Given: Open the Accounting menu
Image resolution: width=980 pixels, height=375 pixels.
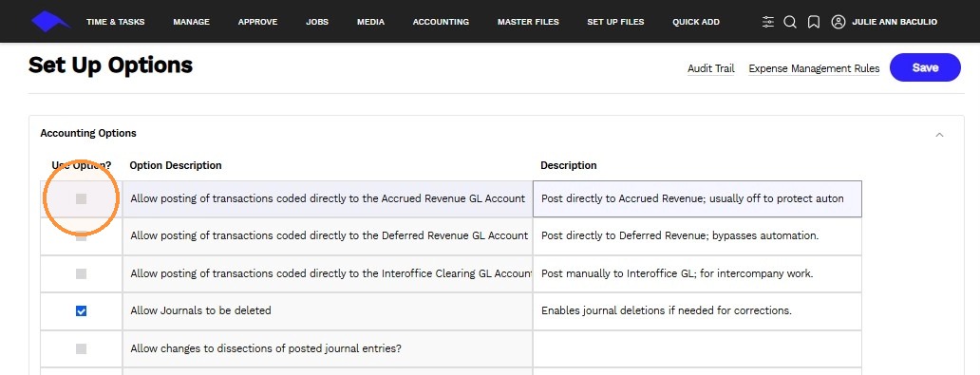Looking at the screenshot, I should [x=441, y=22].
